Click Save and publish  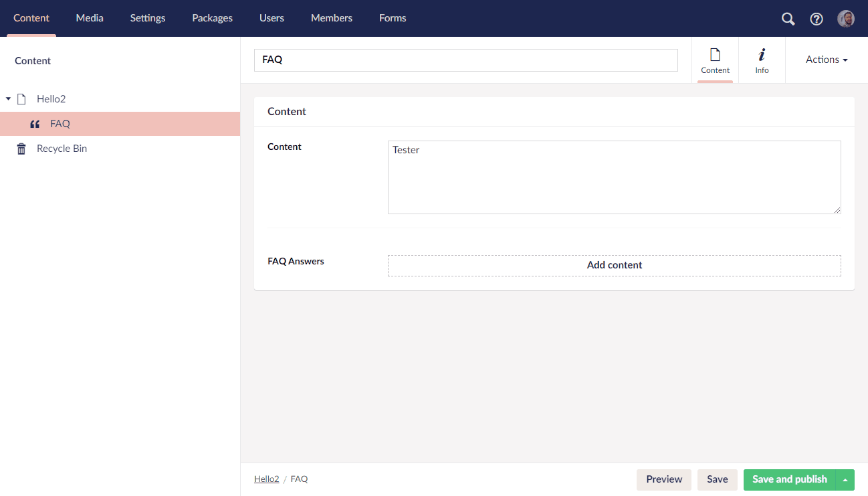click(x=790, y=479)
